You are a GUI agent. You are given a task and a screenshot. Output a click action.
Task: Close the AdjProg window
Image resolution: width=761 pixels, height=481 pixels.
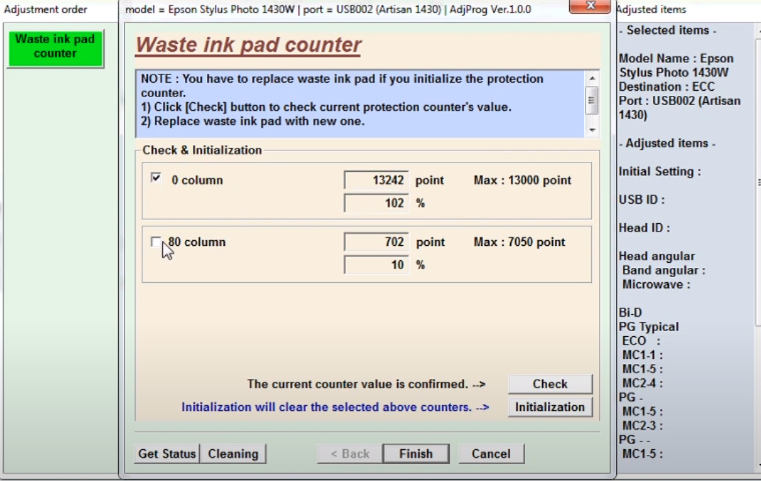click(590, 6)
